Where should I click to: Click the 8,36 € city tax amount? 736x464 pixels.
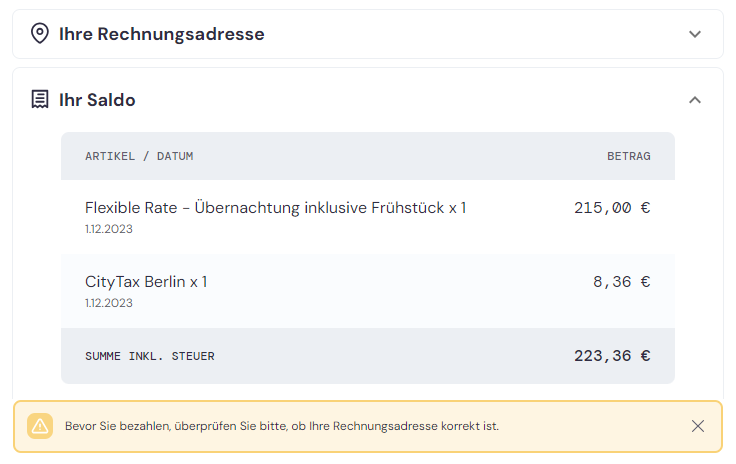pyautogui.click(x=621, y=282)
